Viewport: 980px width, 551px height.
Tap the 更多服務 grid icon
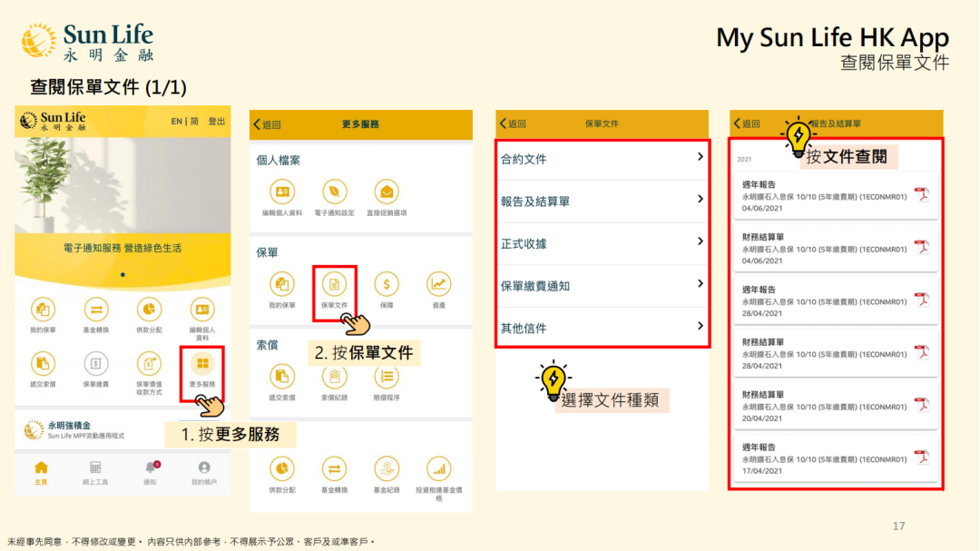[x=201, y=363]
